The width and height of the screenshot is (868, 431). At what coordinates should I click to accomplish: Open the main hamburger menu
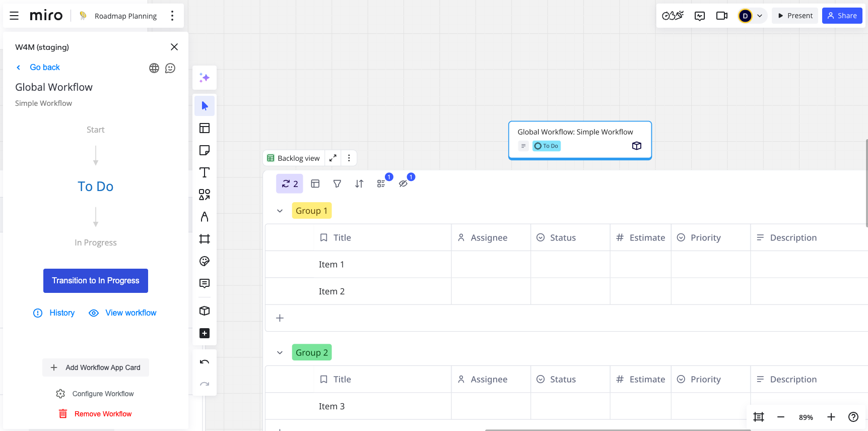[x=14, y=16]
